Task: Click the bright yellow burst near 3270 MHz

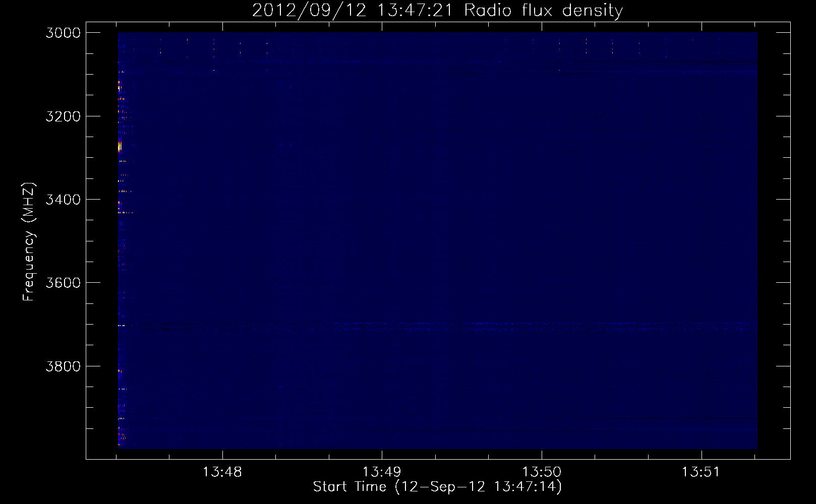Action: tap(120, 147)
